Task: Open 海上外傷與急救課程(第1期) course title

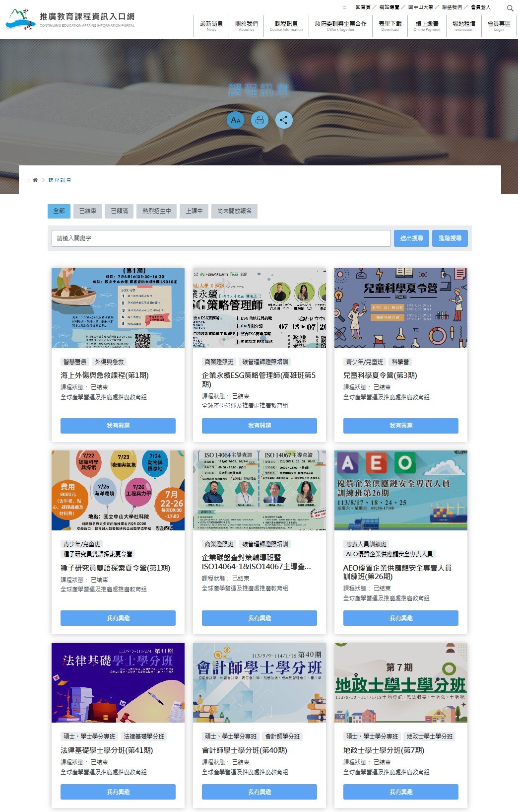Action: click(x=105, y=375)
